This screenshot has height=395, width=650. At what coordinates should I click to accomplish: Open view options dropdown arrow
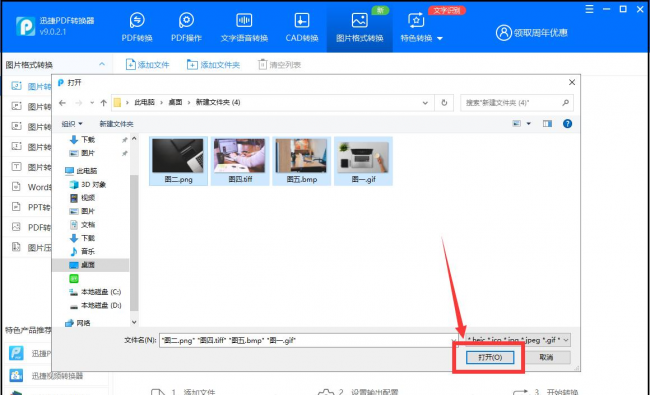(529, 124)
